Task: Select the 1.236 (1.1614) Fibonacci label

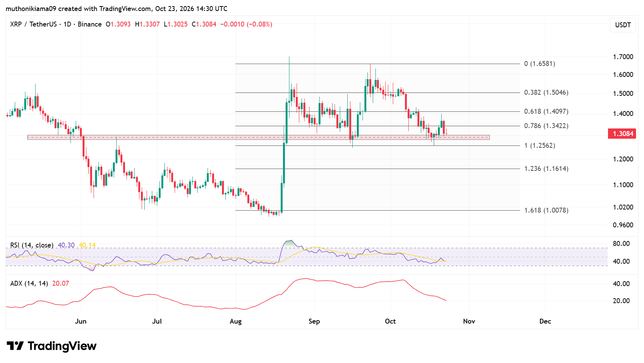Action: (x=546, y=169)
